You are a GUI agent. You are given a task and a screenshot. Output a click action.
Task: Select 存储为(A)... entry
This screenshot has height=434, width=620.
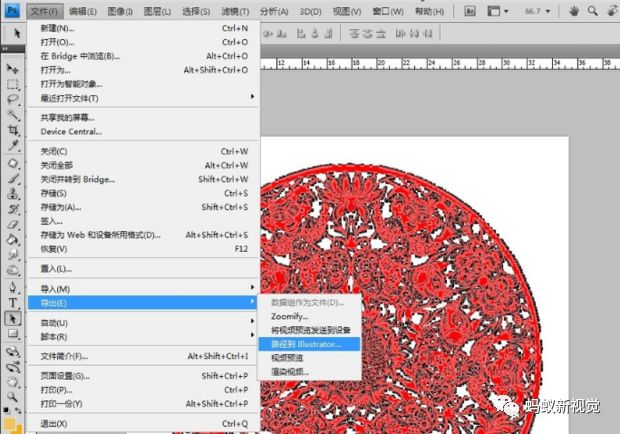tap(143, 207)
